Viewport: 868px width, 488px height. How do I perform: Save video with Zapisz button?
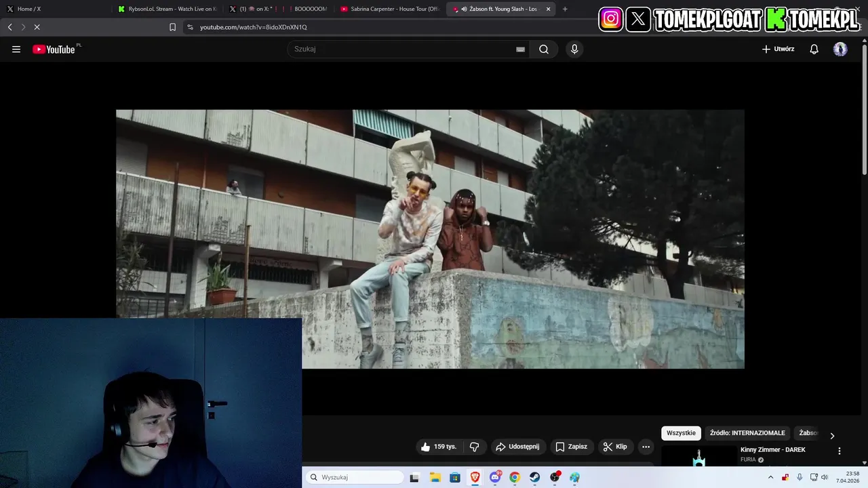click(572, 447)
